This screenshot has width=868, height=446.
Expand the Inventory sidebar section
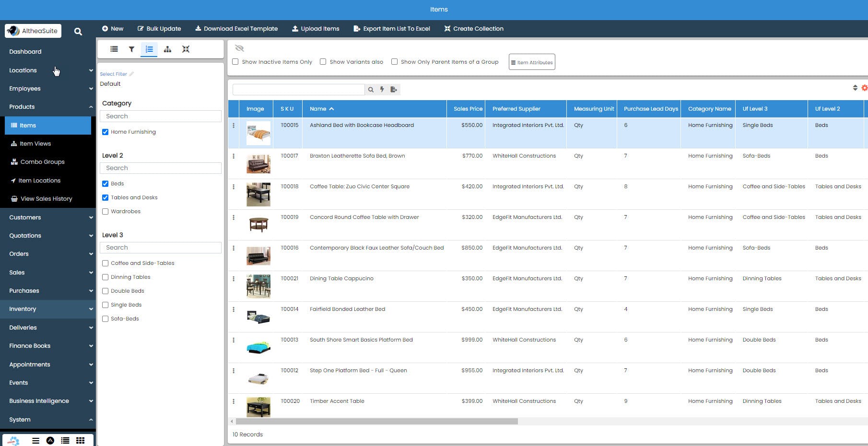pos(48,309)
